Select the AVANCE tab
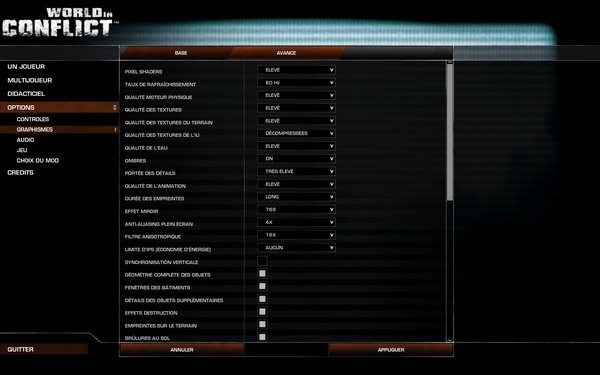 pos(286,53)
